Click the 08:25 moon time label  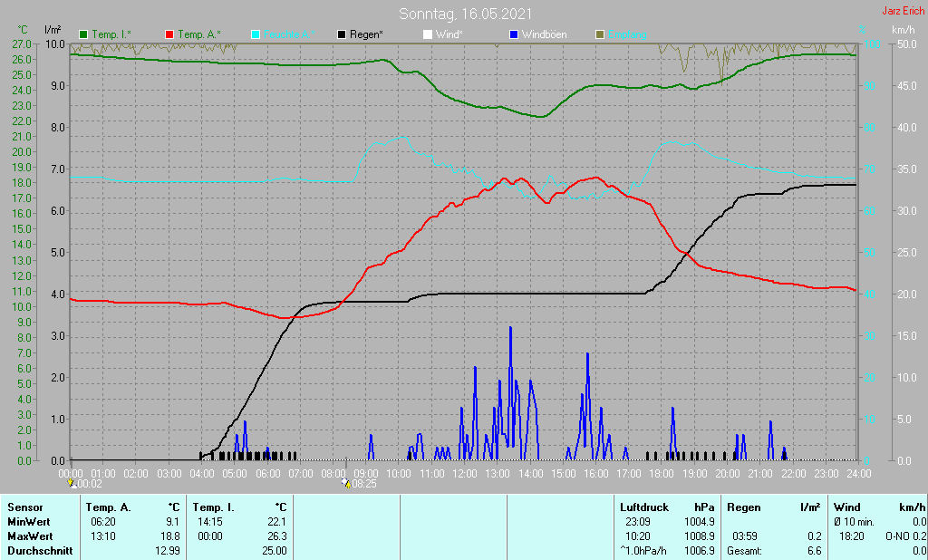364,484
